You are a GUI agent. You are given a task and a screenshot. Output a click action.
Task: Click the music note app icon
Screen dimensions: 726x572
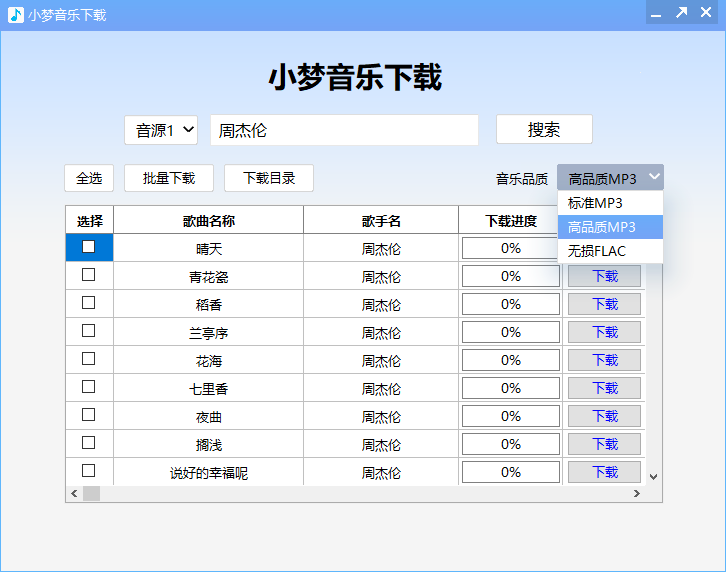pyautogui.click(x=15, y=15)
